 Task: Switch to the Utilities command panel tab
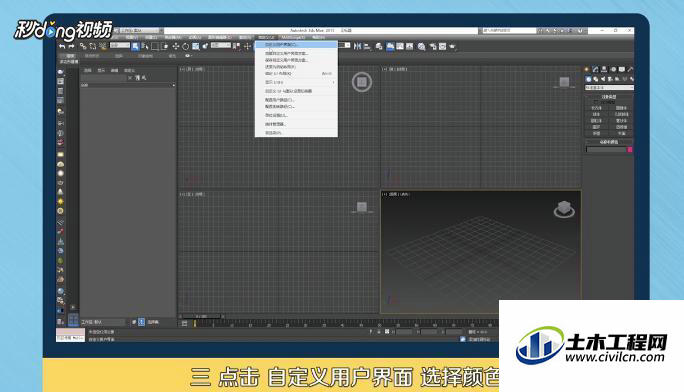630,69
